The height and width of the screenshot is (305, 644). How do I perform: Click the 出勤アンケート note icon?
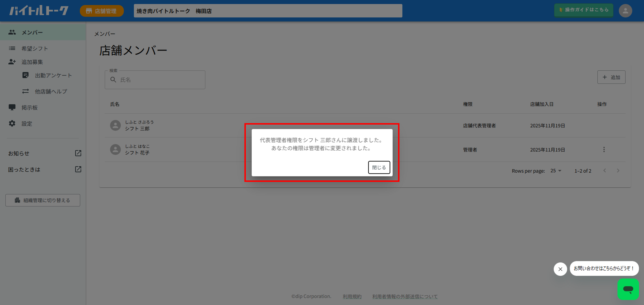click(25, 75)
